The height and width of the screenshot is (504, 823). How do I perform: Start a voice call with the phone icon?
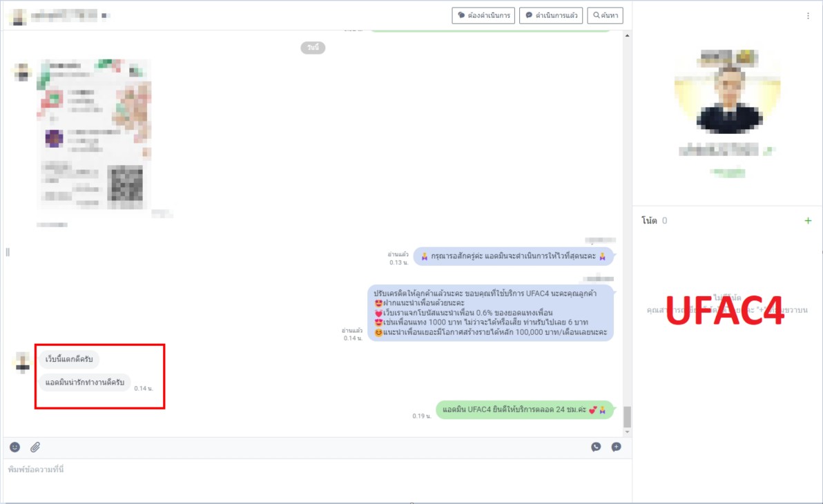coord(596,447)
